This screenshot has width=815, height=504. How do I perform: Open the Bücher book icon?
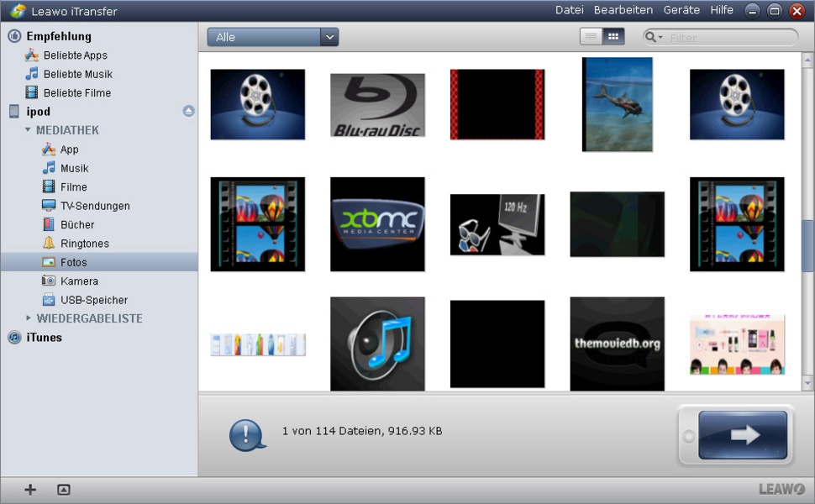pos(49,224)
